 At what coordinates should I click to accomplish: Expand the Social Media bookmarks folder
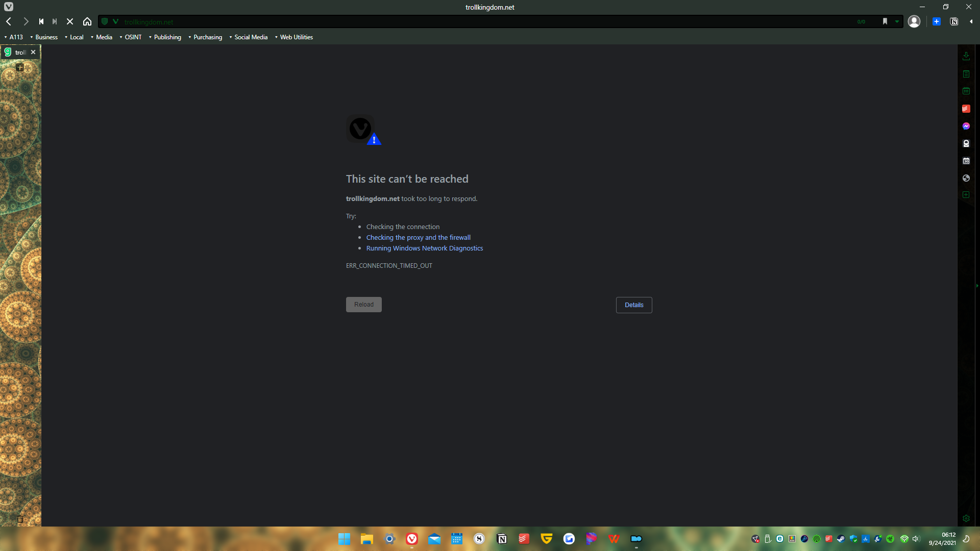coord(249,37)
